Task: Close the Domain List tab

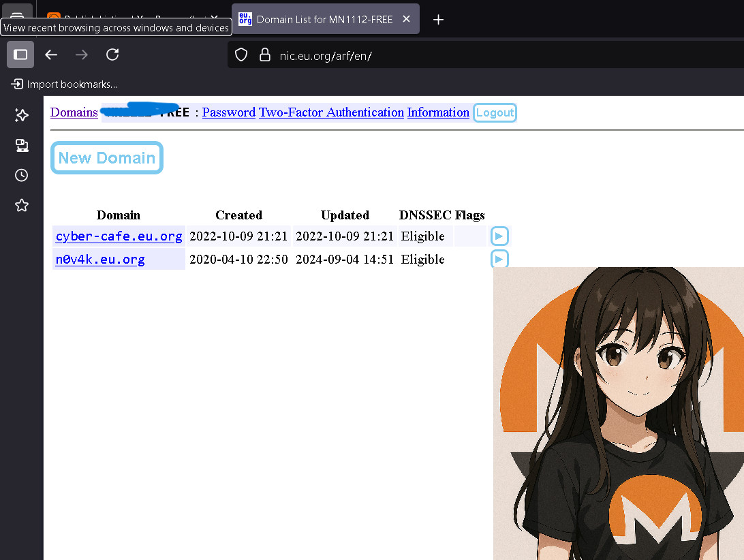Action: pos(406,19)
